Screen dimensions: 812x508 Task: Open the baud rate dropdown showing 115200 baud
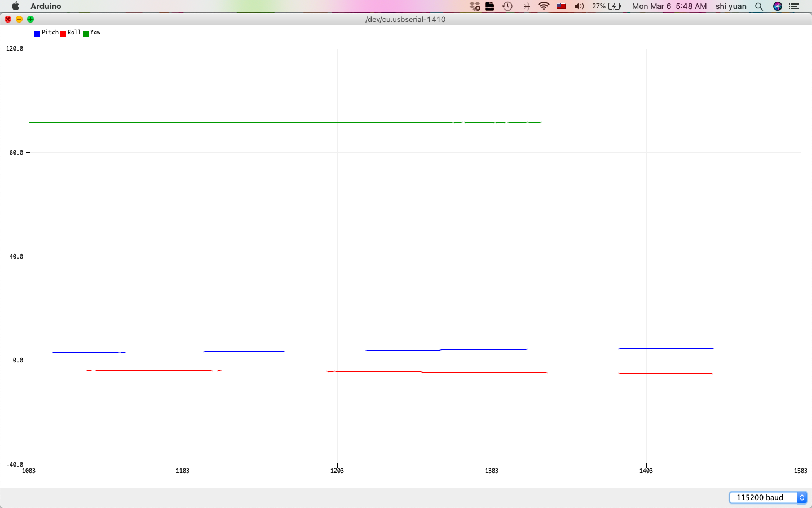768,497
